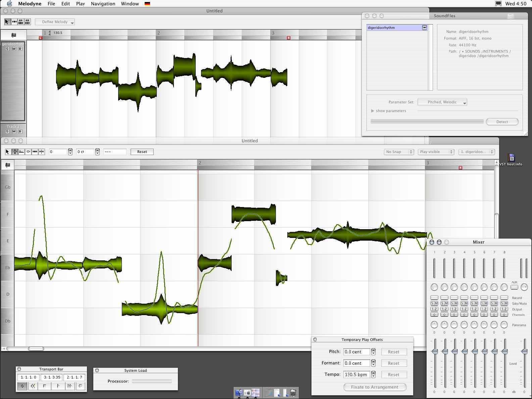Remove digeridoorhythm with the minus button in Soundfiles
This screenshot has height=399, width=532.
pos(425,28)
